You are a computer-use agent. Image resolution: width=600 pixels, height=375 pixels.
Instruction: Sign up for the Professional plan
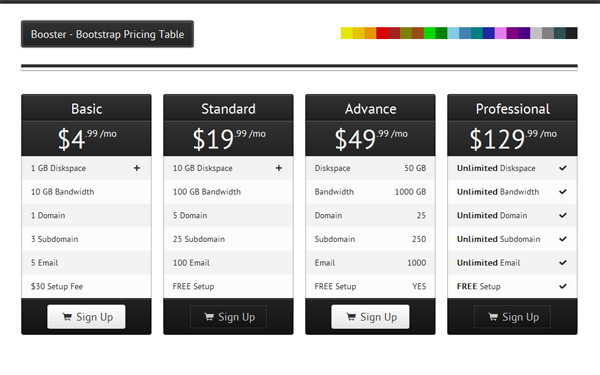(512, 317)
